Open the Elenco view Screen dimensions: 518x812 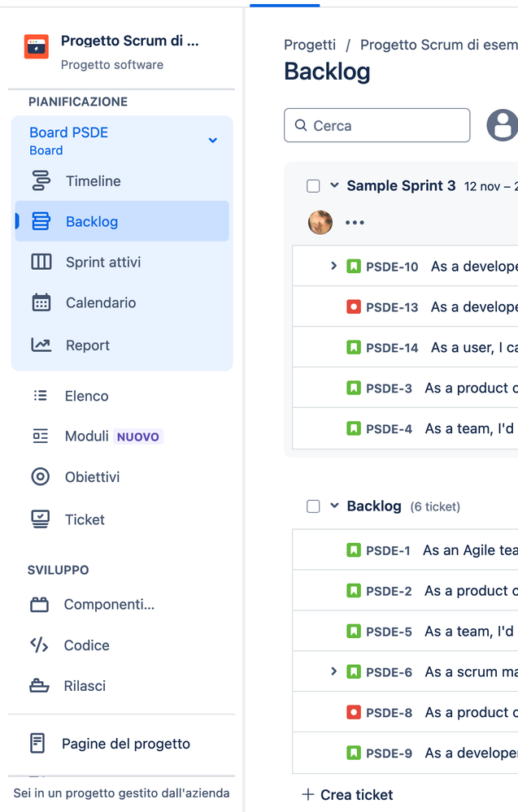pos(86,396)
